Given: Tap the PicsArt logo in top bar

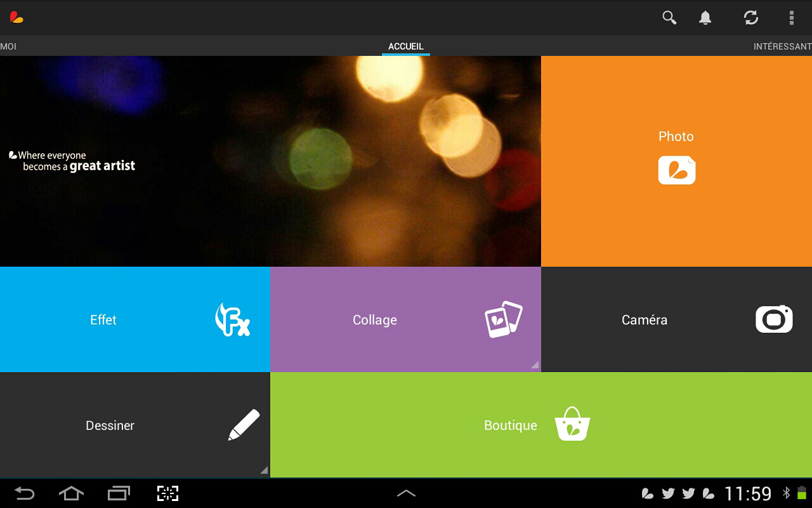Looking at the screenshot, I should point(16,18).
